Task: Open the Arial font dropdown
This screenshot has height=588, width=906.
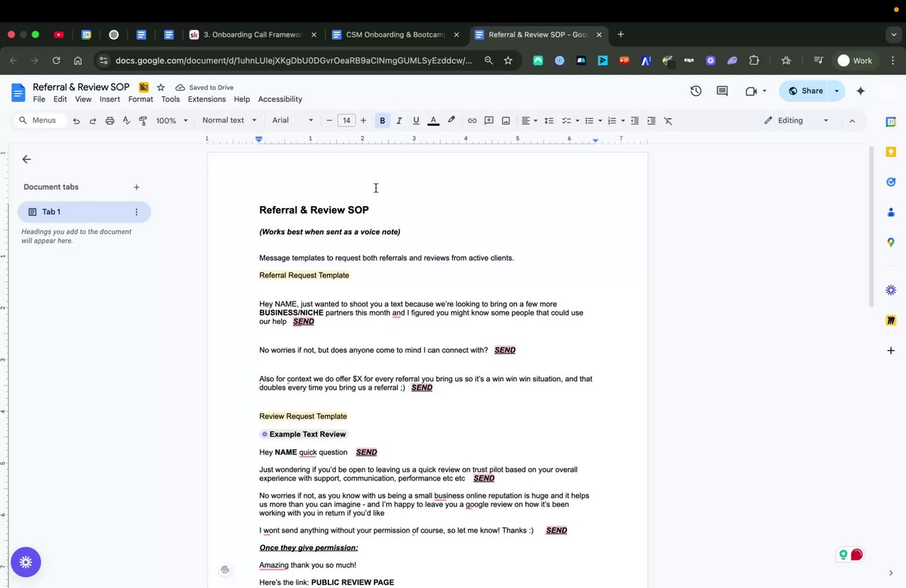Action: pos(292,121)
